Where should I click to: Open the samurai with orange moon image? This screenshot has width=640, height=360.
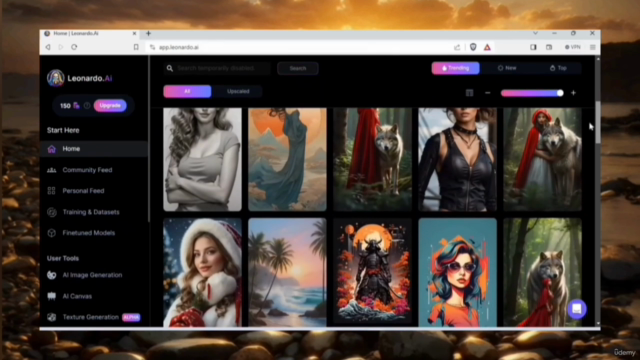coord(373,272)
